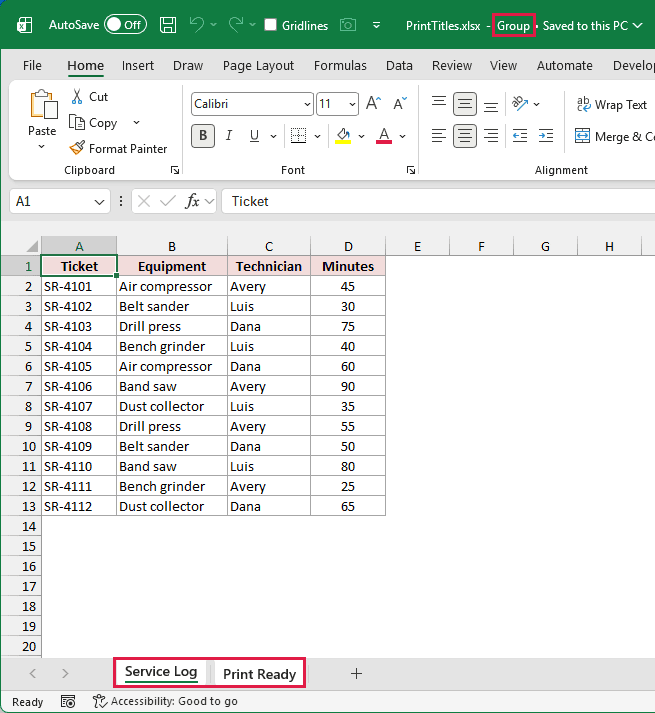Apply red Font Color
The height and width of the screenshot is (713, 655).
(384, 136)
